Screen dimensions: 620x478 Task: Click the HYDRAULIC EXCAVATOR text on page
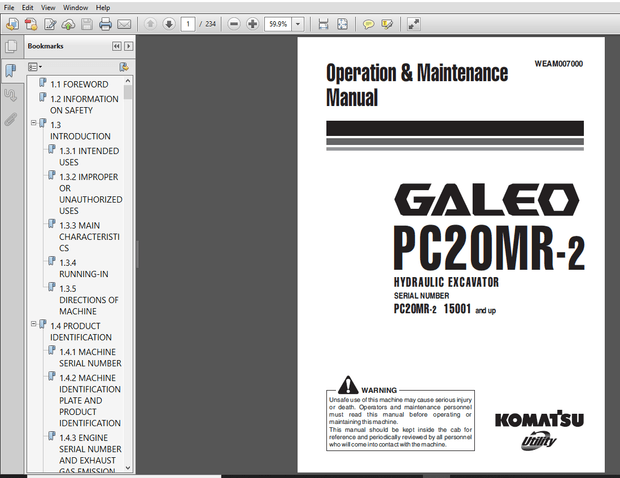tap(446, 282)
